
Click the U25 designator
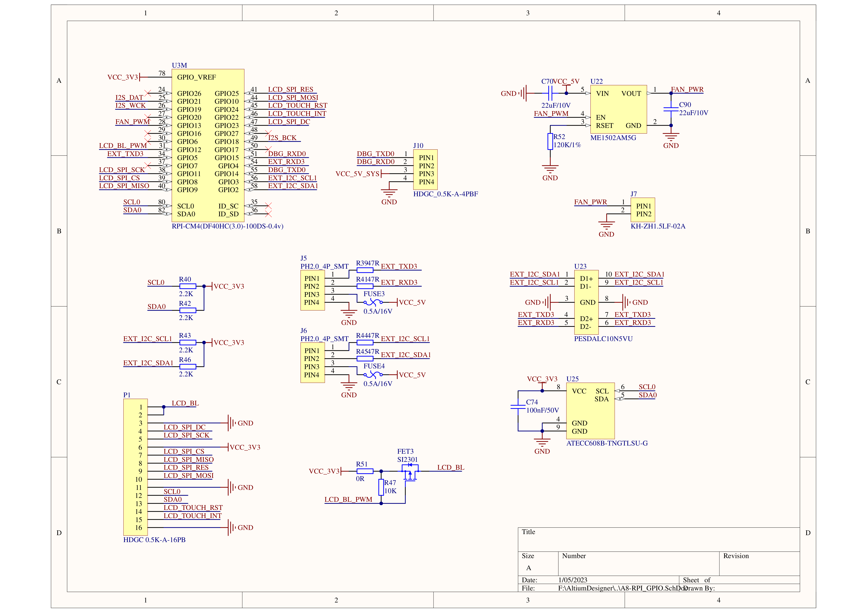pos(572,379)
